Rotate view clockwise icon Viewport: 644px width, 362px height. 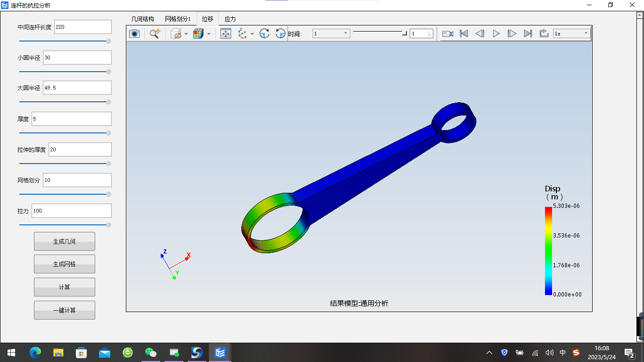[264, 33]
